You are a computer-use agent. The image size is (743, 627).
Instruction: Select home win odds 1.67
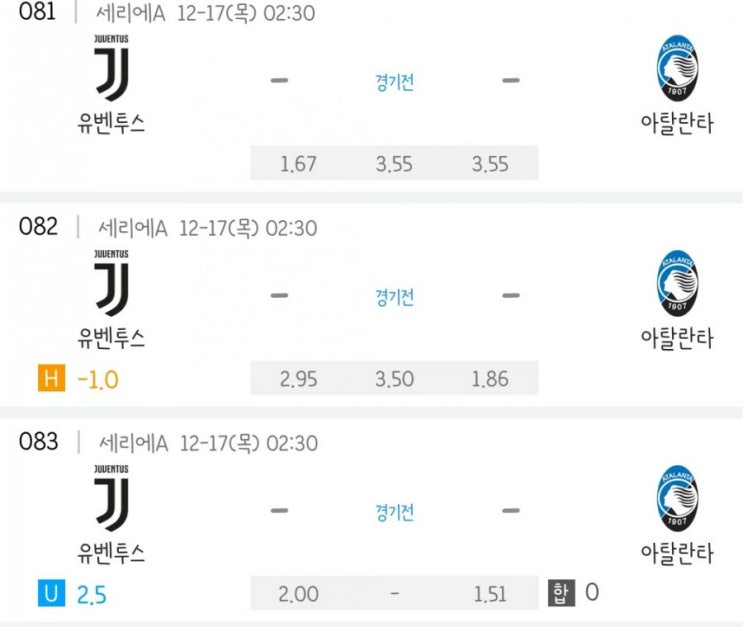click(x=298, y=164)
